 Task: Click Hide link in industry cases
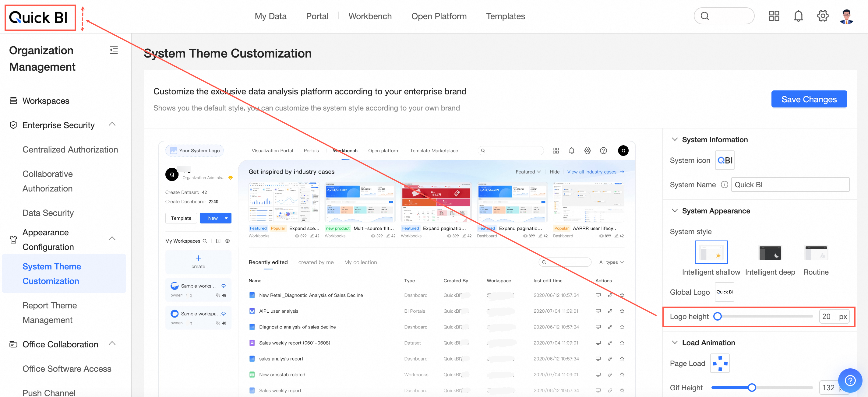(554, 172)
